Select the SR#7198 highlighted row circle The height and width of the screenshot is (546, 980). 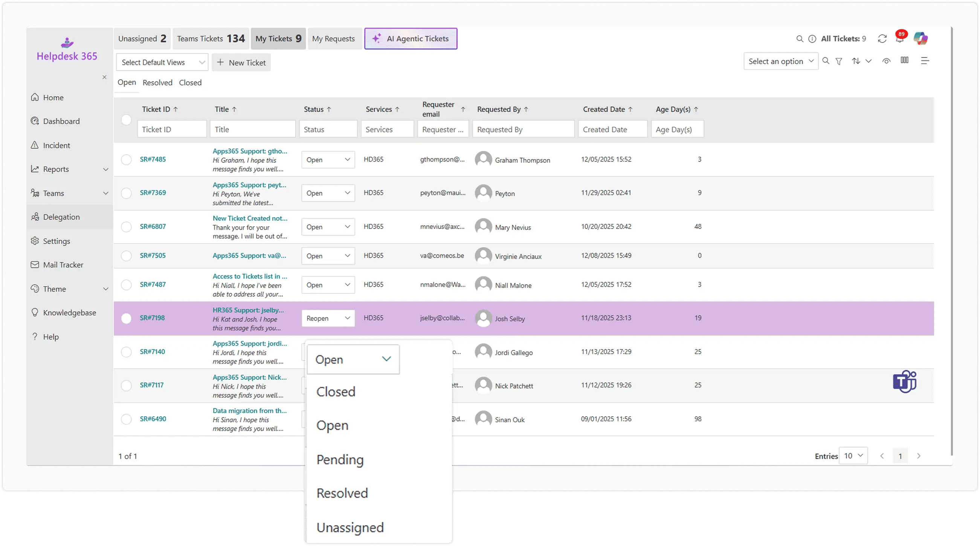126,318
